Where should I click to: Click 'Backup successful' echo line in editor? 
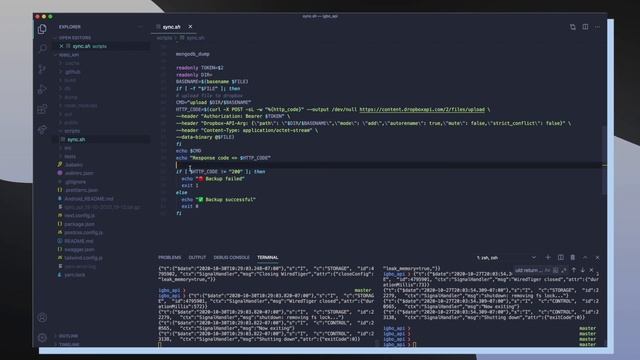[x=218, y=200]
